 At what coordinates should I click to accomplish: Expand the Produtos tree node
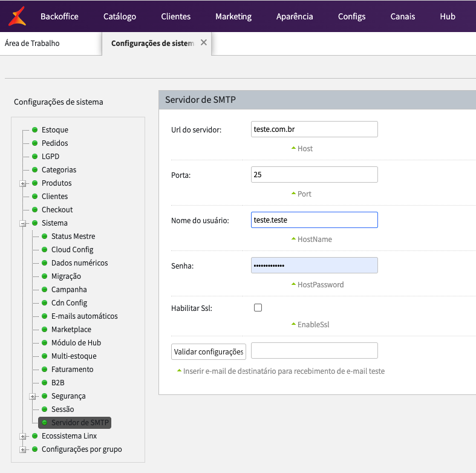coord(23,183)
